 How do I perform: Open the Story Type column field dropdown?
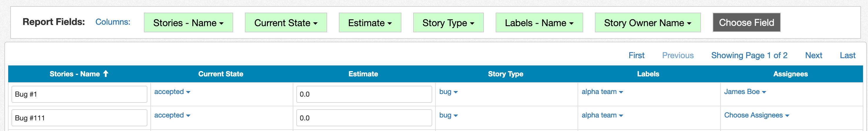(448, 23)
